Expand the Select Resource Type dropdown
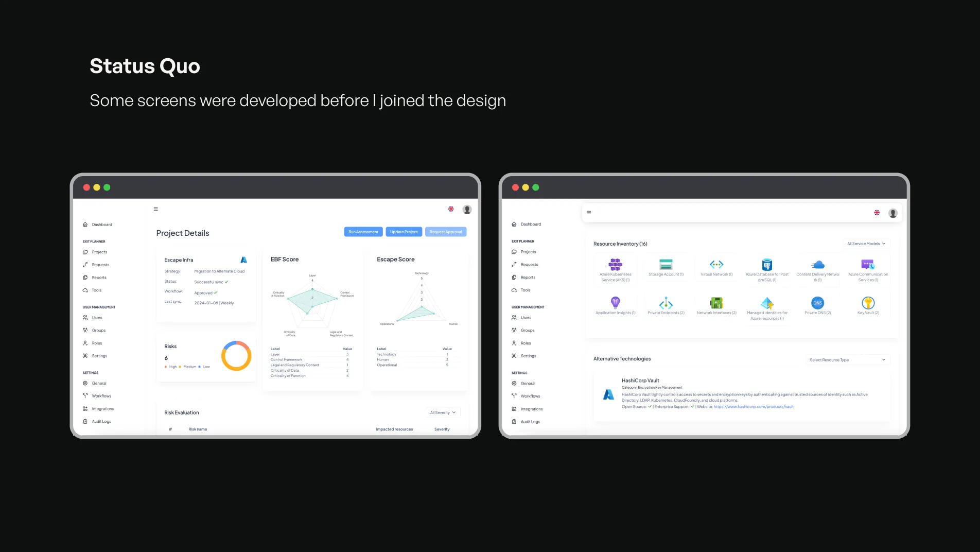 [x=847, y=360]
